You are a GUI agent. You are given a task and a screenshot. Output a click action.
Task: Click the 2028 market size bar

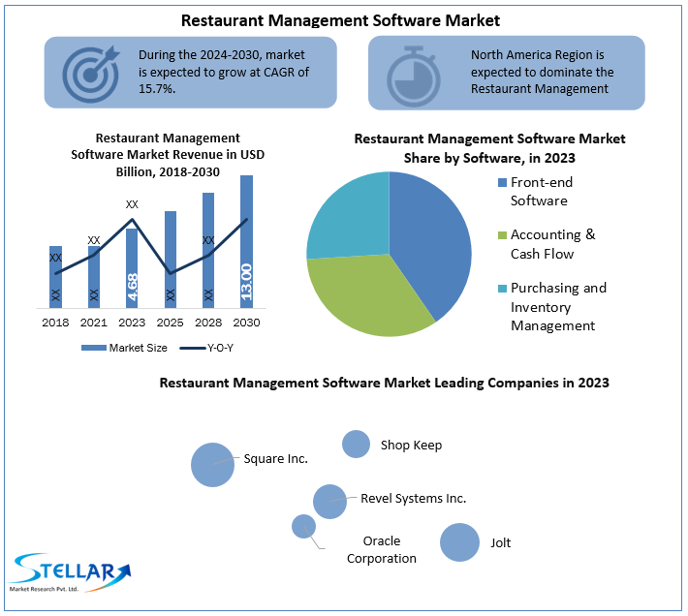(x=208, y=250)
